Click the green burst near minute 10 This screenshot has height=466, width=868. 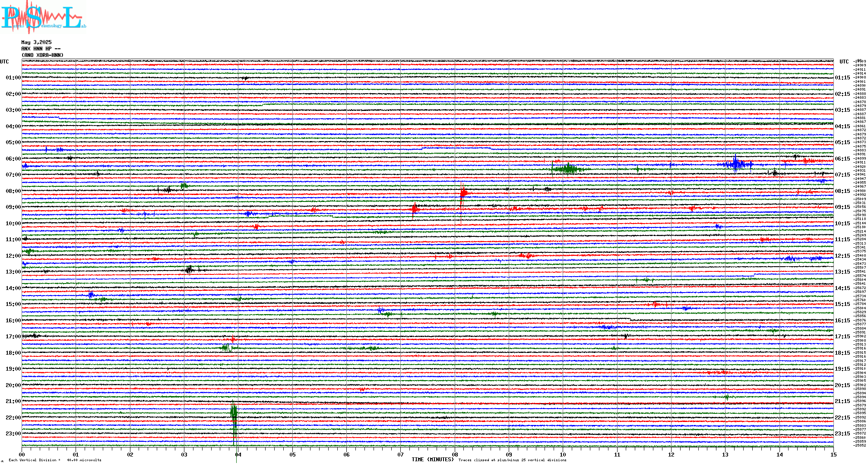[568, 169]
